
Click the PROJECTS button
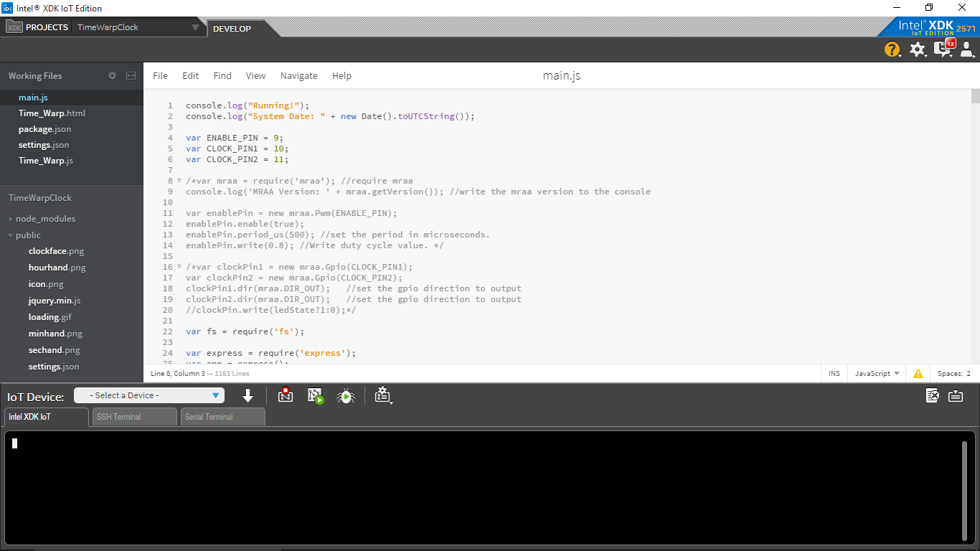click(47, 27)
